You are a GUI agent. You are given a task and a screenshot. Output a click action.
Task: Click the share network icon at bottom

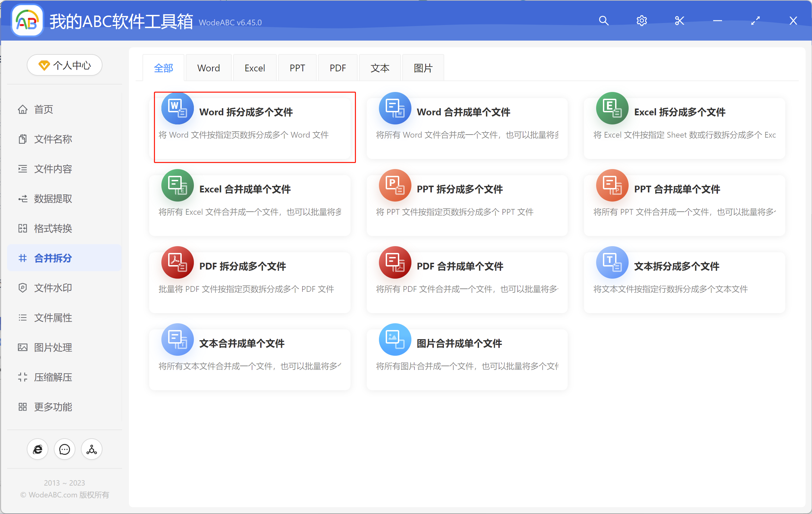[91, 449]
